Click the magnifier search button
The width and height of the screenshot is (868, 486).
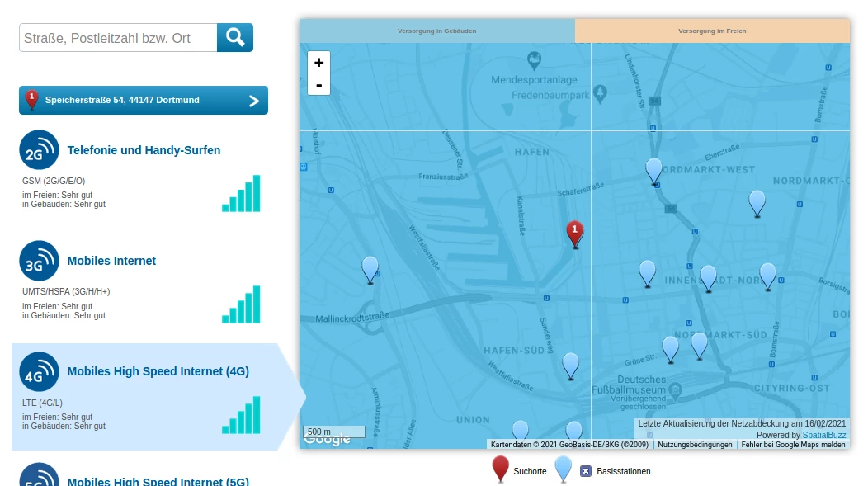pos(234,38)
